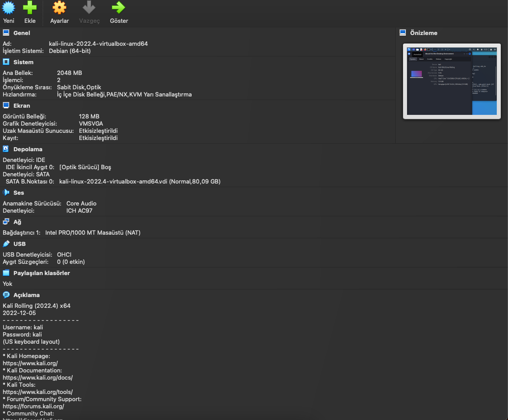
Task: Click the Açıklama speech bubble icon
Action: click(x=6, y=295)
